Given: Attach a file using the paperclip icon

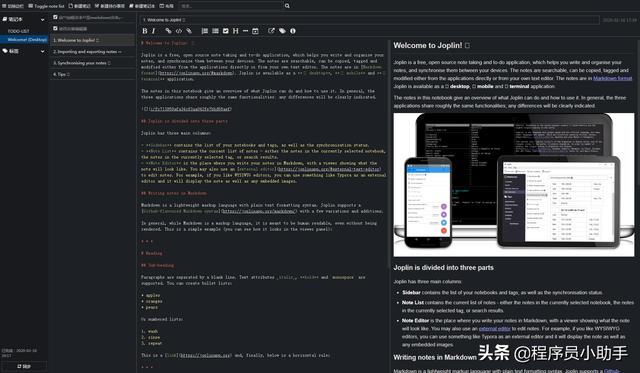Looking at the screenshot, I should point(189,31).
